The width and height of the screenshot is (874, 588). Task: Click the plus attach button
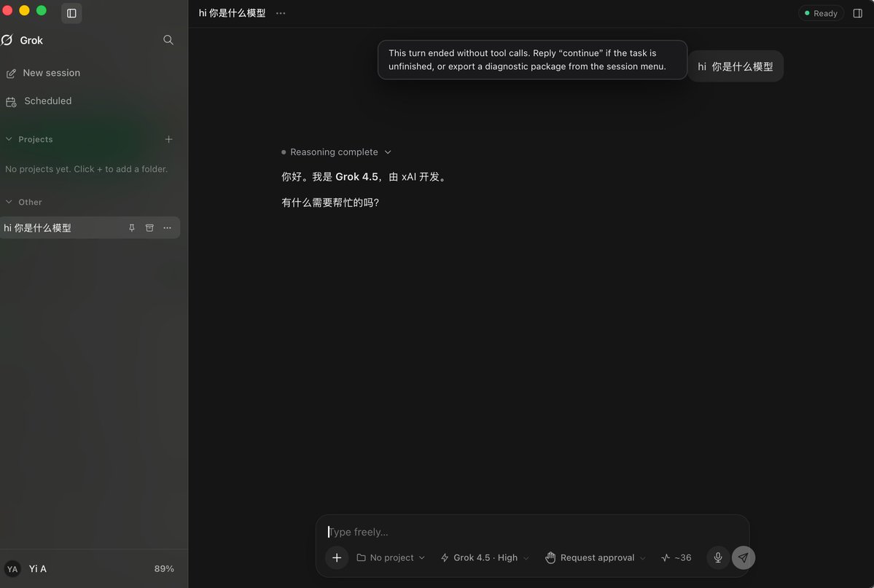pos(337,557)
